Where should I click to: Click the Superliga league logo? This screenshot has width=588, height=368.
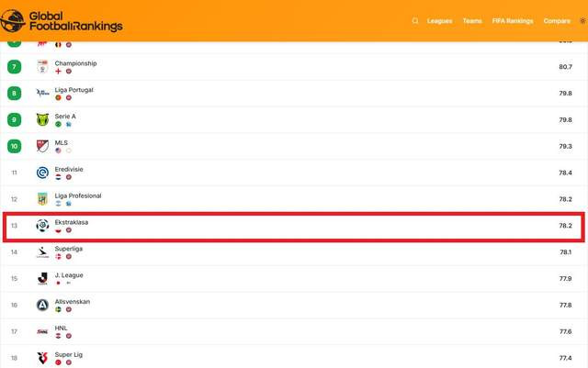(x=42, y=252)
